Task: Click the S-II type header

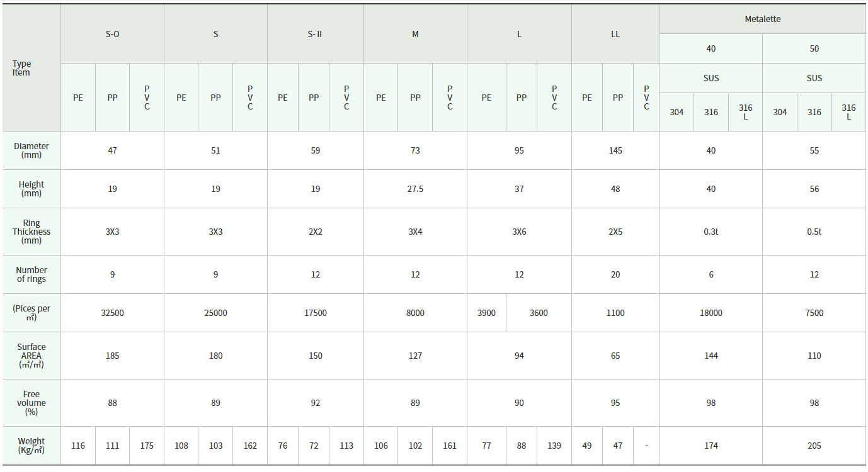Action: [x=315, y=34]
